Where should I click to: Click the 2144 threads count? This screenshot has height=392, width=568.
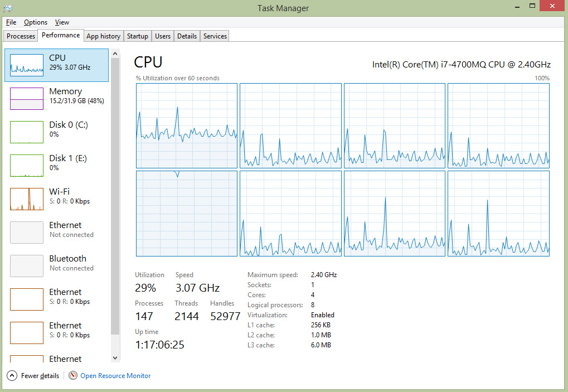[x=186, y=316]
